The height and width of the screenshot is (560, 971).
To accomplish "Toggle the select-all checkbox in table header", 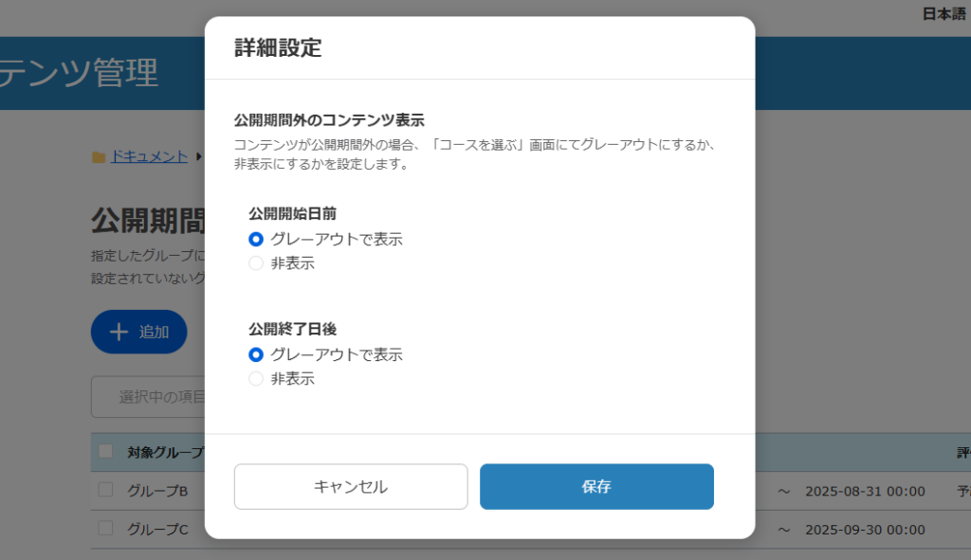I will (105, 452).
